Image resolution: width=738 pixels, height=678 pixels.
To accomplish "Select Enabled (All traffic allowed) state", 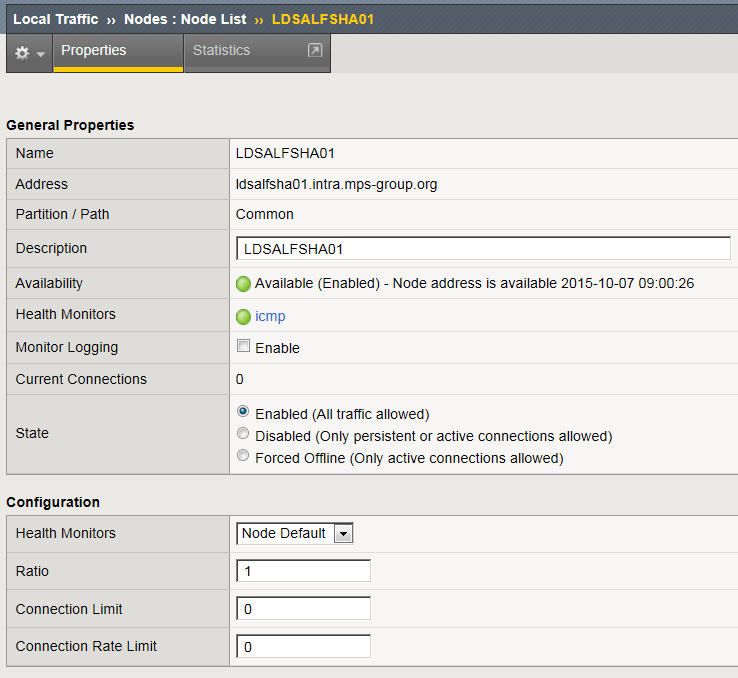I will [x=242, y=412].
